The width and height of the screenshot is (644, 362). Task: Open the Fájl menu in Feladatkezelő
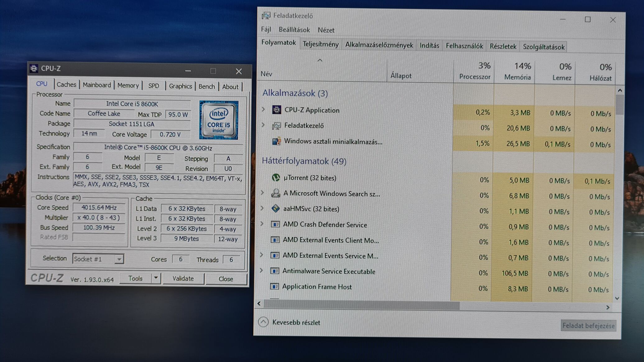click(x=266, y=29)
